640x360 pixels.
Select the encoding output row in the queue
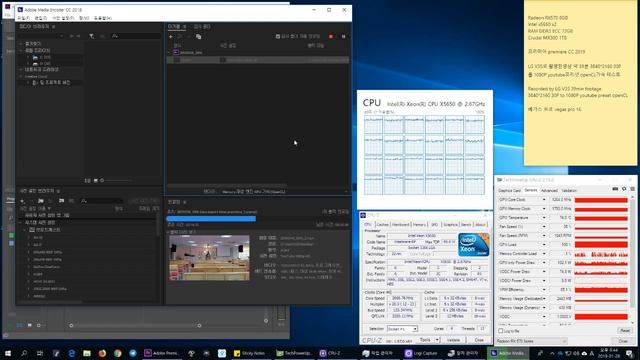click(258, 60)
